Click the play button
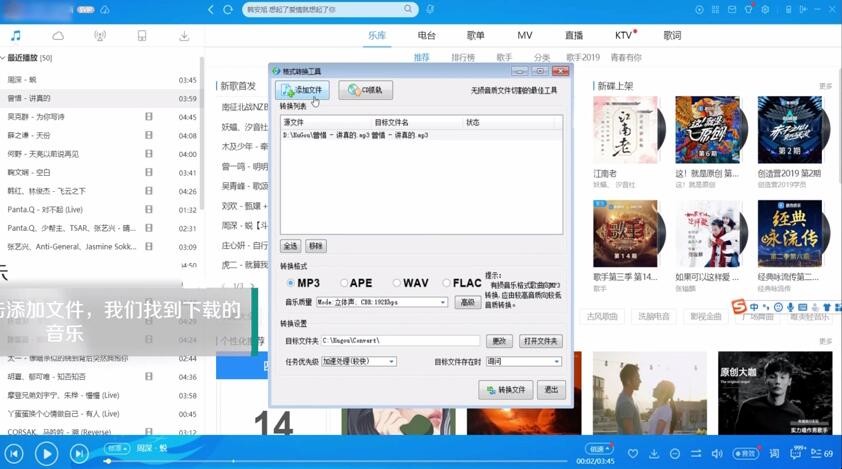842x469 pixels. point(47,454)
